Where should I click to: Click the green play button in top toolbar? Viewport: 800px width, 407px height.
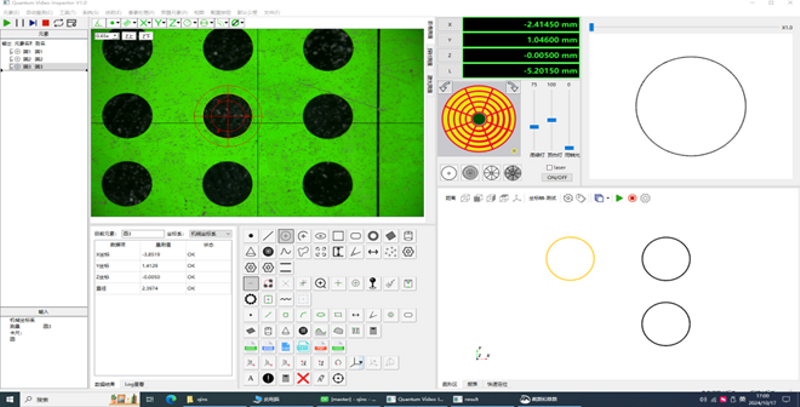tap(8, 21)
